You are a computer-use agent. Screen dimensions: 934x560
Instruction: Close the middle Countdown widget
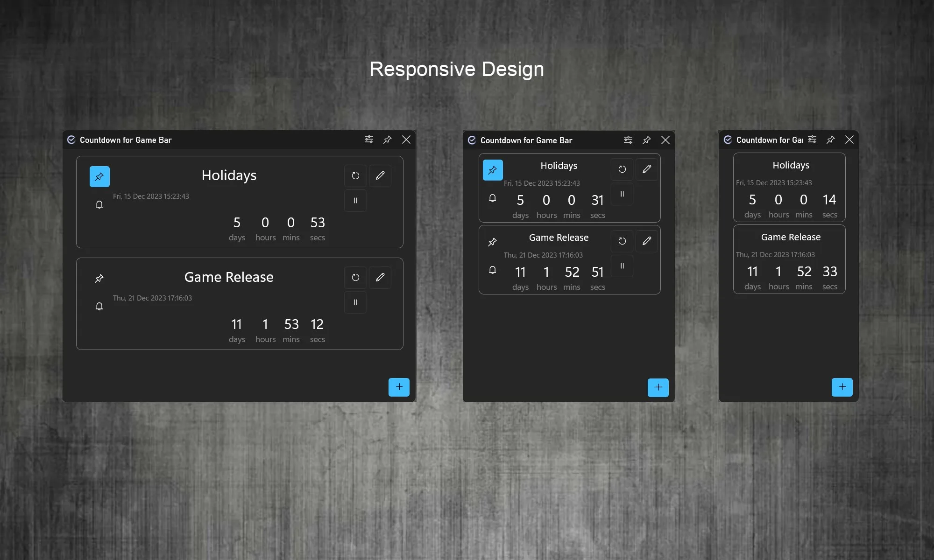[665, 140]
